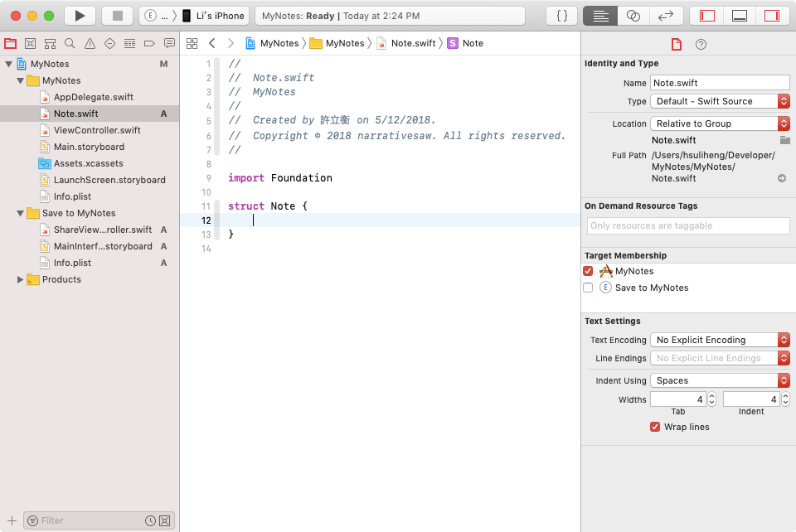796x532 pixels.
Task: Open the Location dropdown
Action: click(720, 123)
